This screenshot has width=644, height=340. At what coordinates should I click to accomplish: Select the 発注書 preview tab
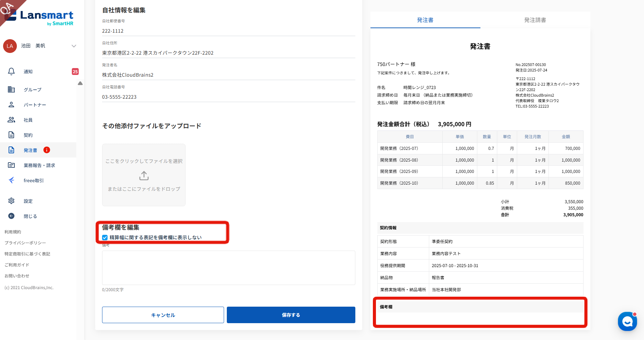[x=425, y=20]
